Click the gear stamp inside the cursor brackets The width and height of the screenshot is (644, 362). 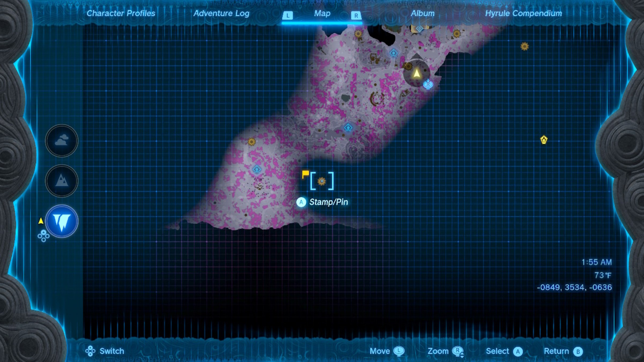click(322, 181)
